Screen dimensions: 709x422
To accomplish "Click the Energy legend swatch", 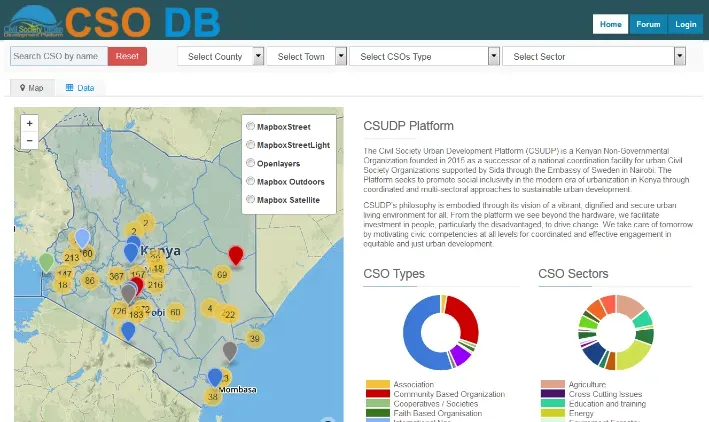I will click(x=553, y=413).
